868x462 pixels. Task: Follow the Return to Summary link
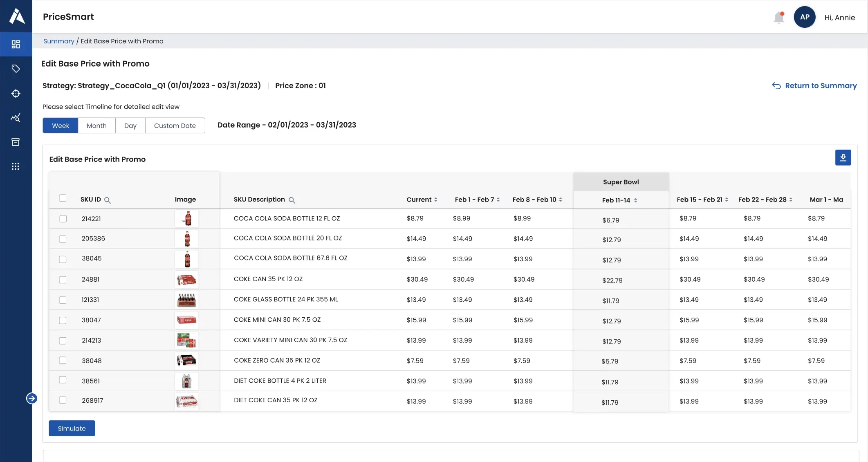tap(821, 85)
